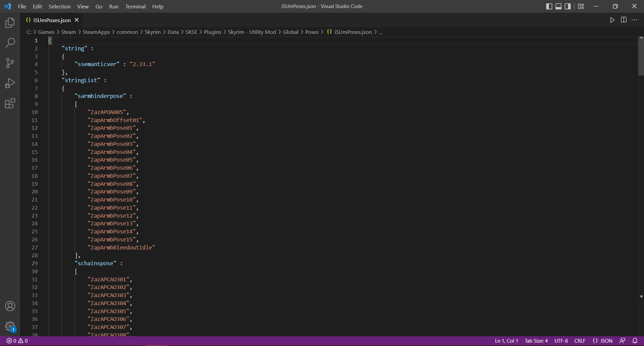Screen dimensions: 644x346
Task: Open the Extensions view
Action: [x=10, y=103]
